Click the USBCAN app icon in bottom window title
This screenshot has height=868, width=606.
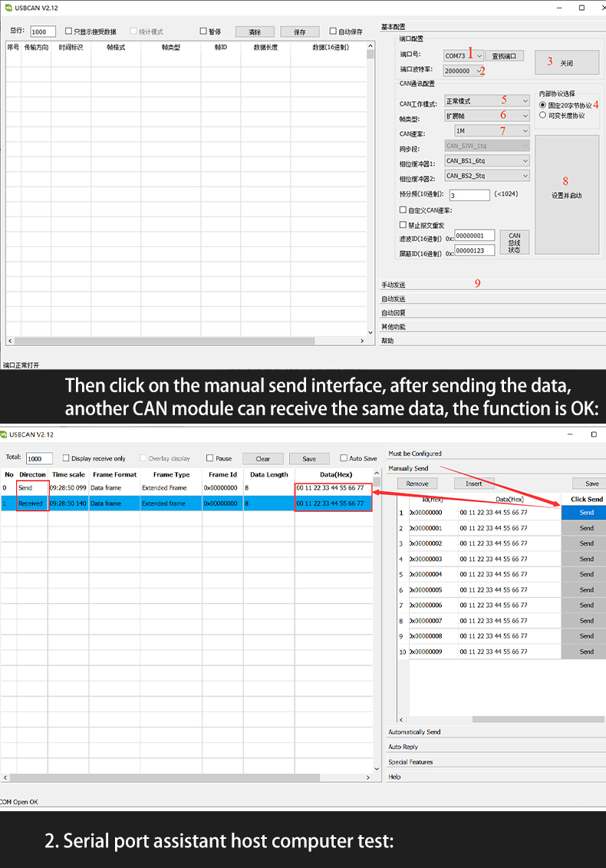coord(4,434)
